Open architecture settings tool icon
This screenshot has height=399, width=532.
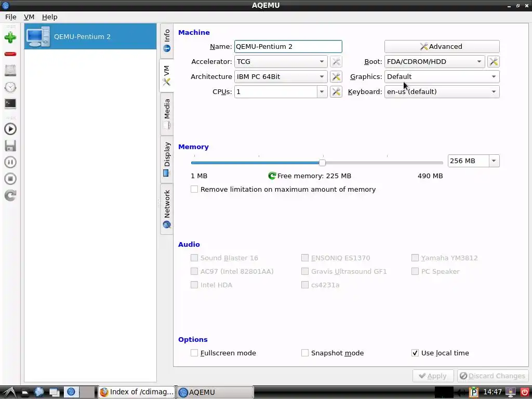pos(336,77)
